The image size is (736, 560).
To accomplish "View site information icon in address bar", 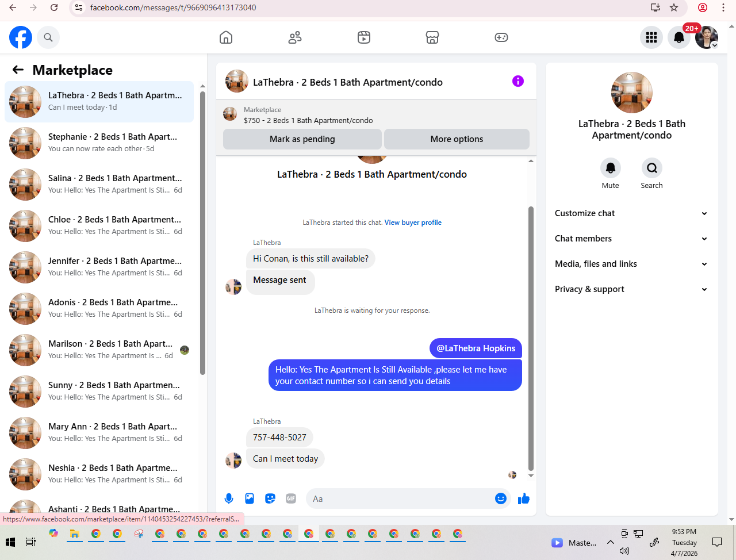I will coord(79,7).
